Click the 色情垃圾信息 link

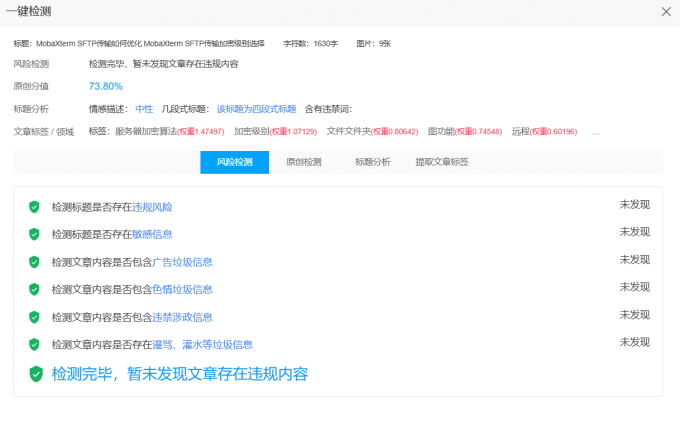click(182, 290)
